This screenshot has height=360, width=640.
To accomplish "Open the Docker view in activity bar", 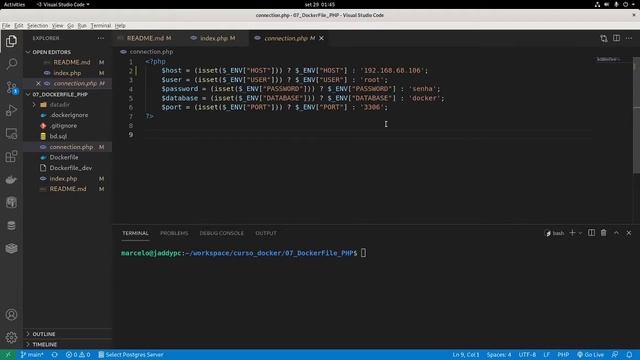I will pyautogui.click(x=11, y=180).
